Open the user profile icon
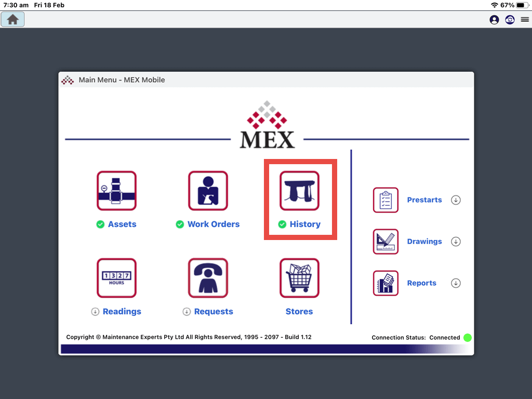The width and height of the screenshot is (532, 399). coord(495,20)
